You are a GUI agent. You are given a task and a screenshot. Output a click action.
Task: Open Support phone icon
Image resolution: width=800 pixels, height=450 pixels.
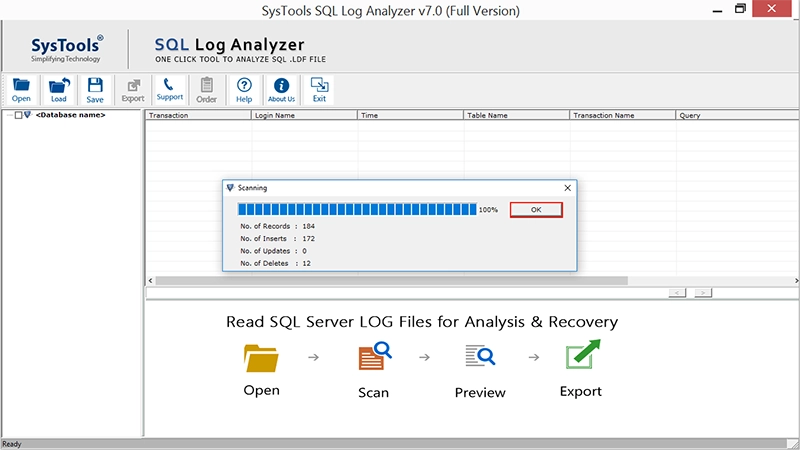coord(169,90)
